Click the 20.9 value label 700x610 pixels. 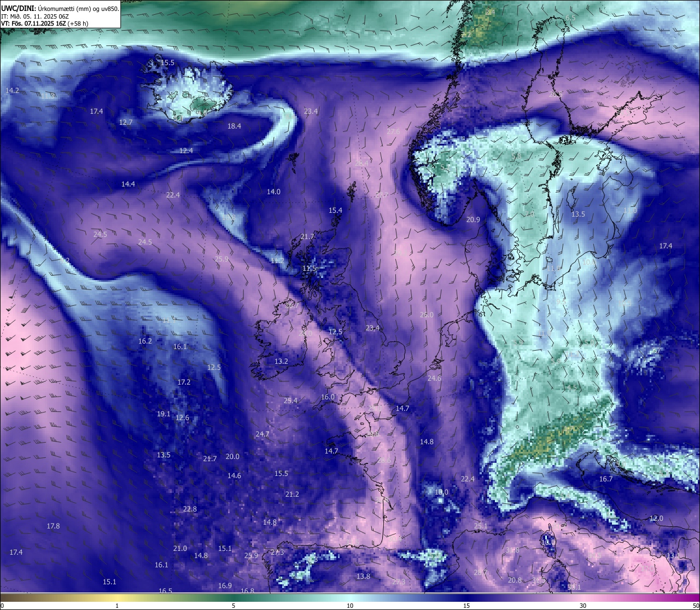coord(473,219)
